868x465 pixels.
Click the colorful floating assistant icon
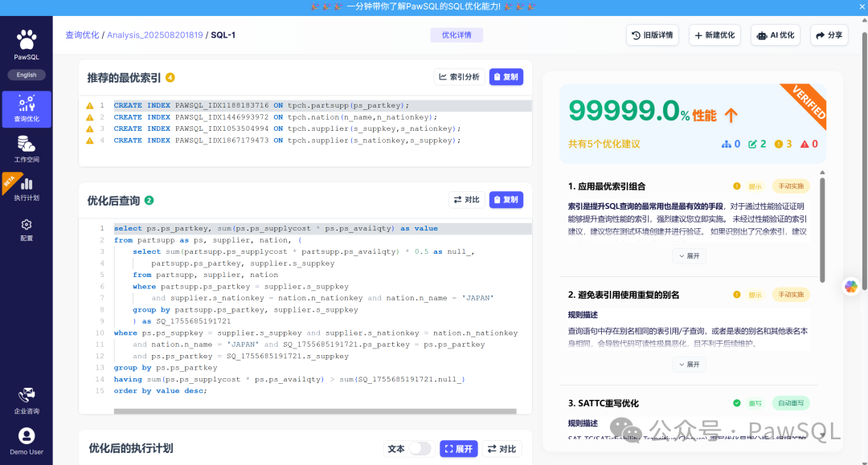pyautogui.click(x=851, y=287)
